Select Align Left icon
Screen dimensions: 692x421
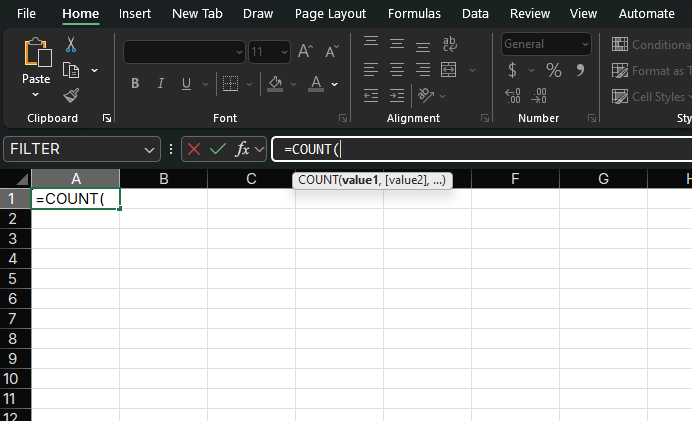pos(371,70)
